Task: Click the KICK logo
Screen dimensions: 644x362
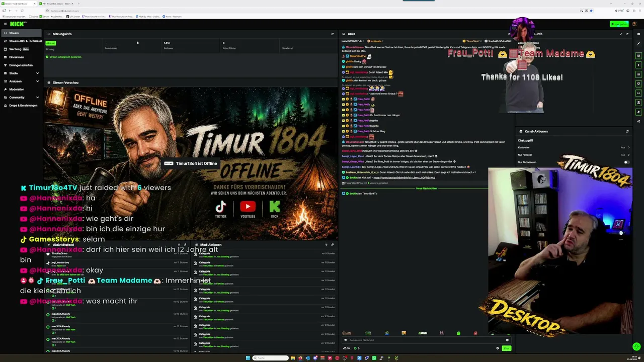Action: [x=18, y=24]
